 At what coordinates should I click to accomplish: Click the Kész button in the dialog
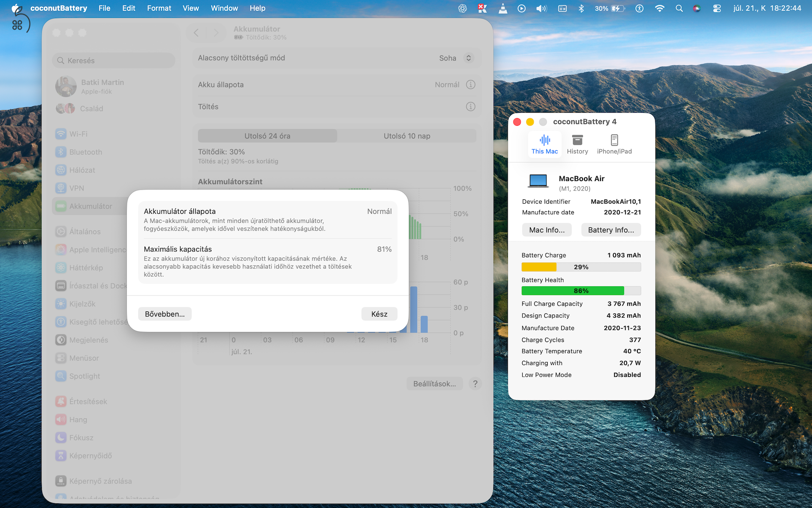(379, 314)
